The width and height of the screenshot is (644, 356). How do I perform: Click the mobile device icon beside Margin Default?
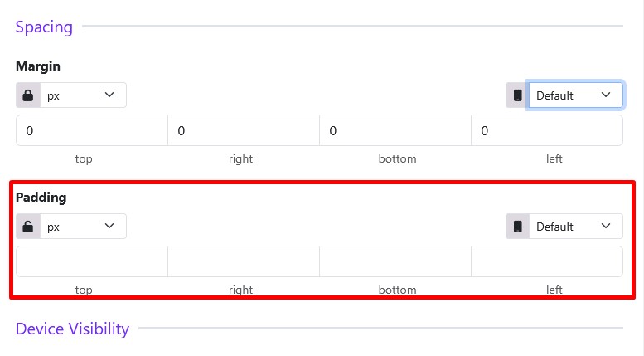coord(517,95)
